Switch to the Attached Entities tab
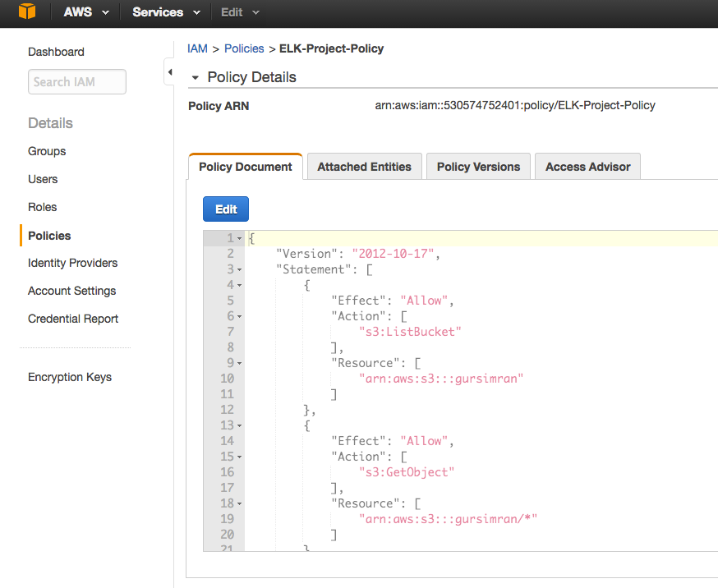Screen dimensions: 718x588 point(364,167)
